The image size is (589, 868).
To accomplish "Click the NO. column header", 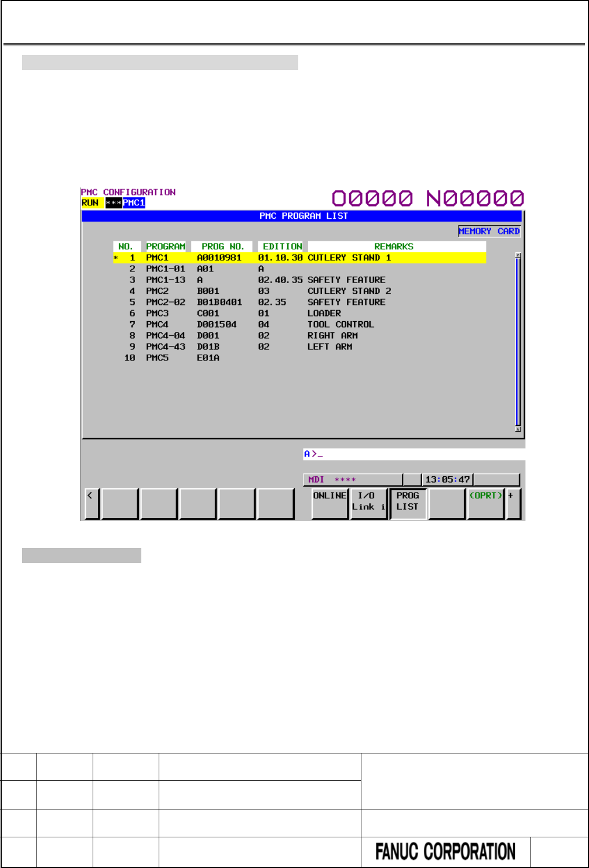I will 126,247.
